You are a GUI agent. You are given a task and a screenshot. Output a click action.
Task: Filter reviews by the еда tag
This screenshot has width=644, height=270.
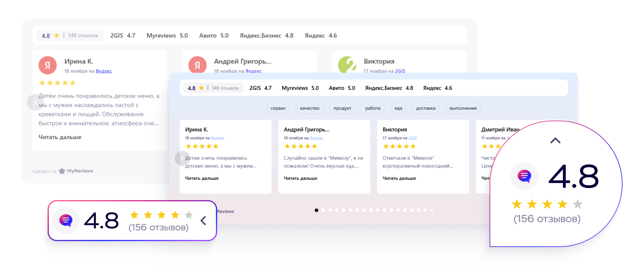398,108
